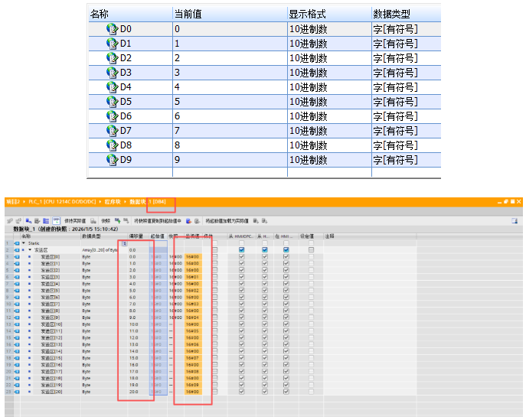Click the tag icon of the 发送区[0] row

click(18, 257)
